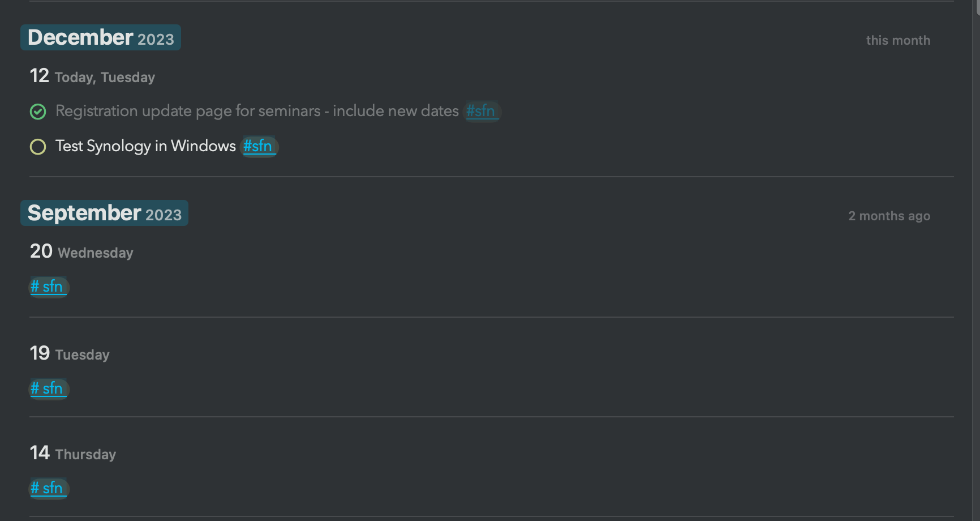Uncheck the completed Registration update task
The height and width of the screenshot is (521, 980).
tap(38, 112)
